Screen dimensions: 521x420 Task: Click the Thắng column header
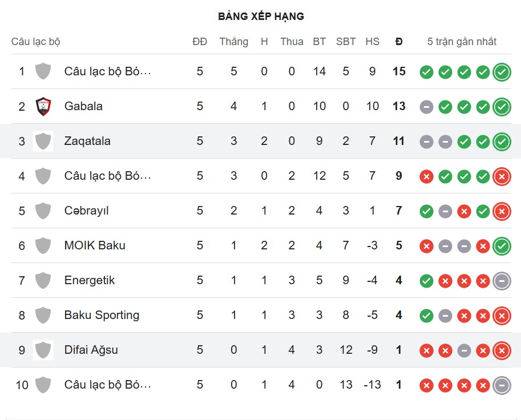(x=233, y=42)
